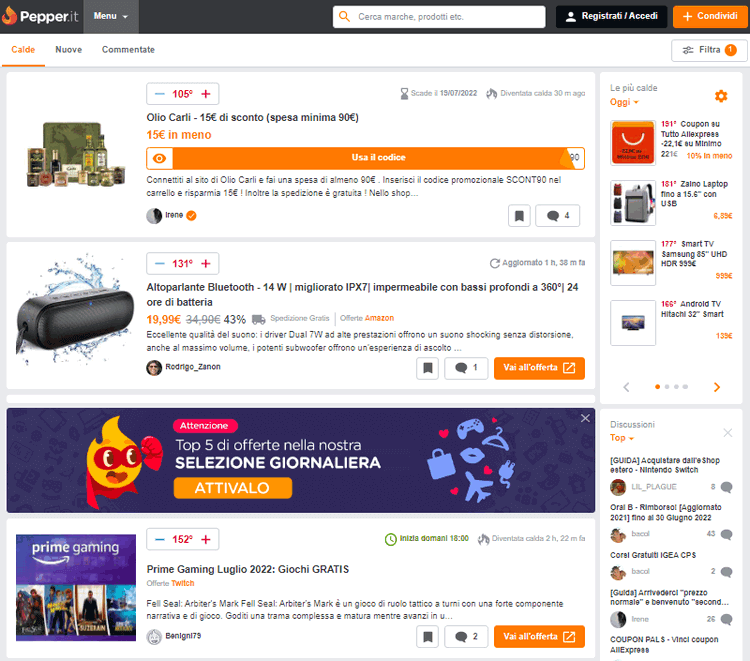Vote up the Prime Gaming deal
The height and width of the screenshot is (661, 750).
206,539
